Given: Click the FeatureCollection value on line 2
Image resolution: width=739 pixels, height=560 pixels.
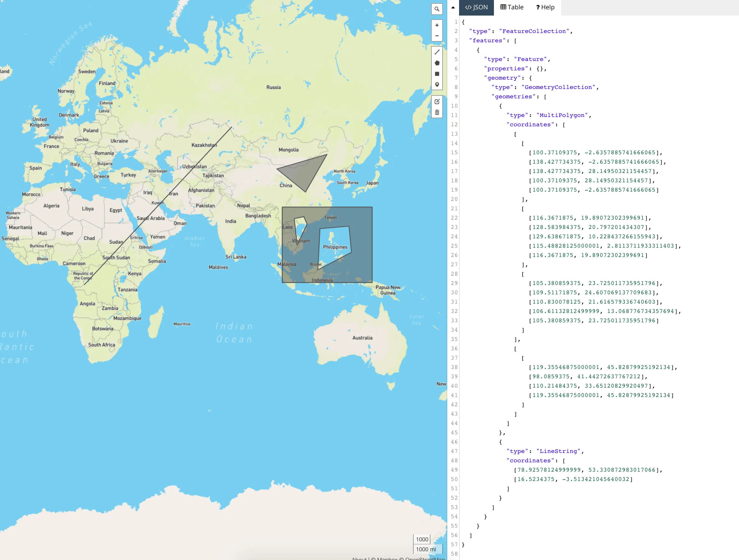Looking at the screenshot, I should click(x=533, y=31).
